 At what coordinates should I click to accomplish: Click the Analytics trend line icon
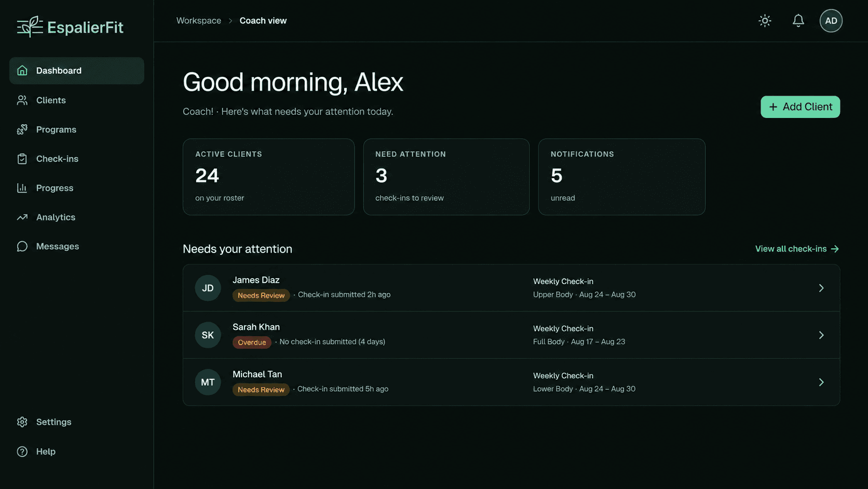pos(22,217)
